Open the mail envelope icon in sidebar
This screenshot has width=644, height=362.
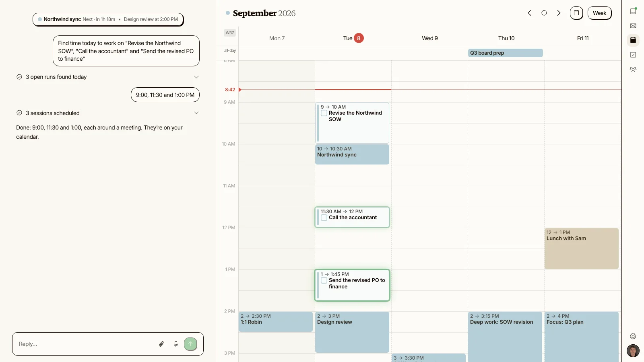(x=633, y=26)
